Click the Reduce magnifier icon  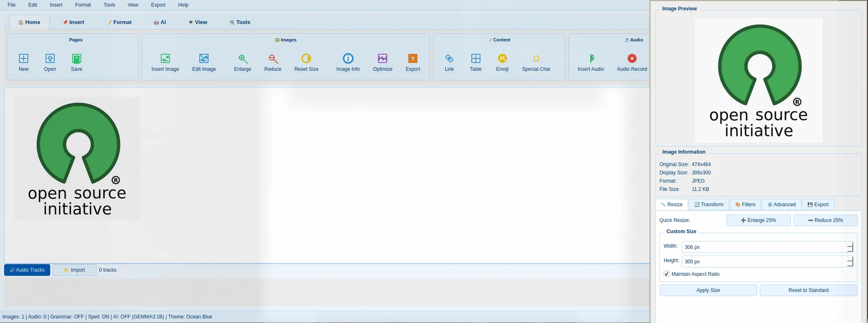click(x=273, y=58)
